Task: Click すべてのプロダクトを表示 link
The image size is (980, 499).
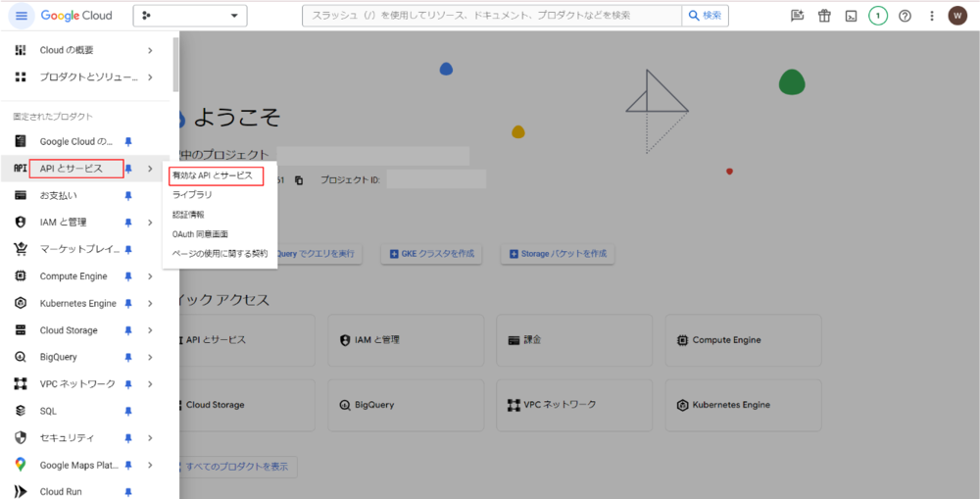Action: pos(236,467)
